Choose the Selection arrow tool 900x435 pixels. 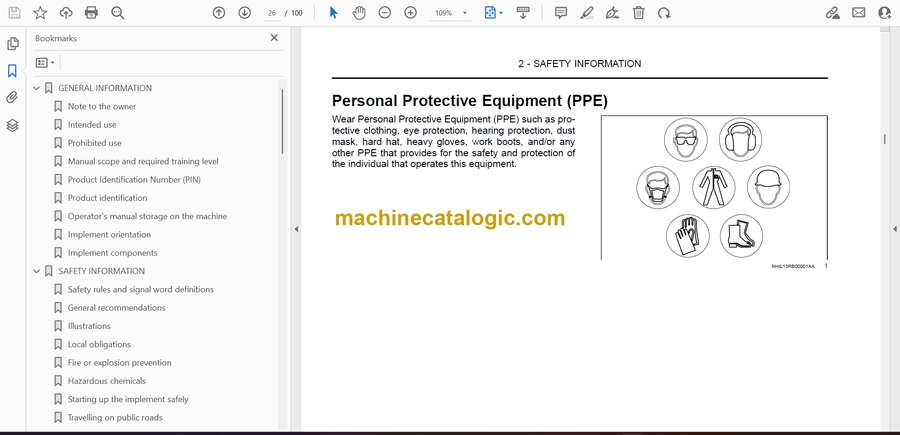click(333, 13)
